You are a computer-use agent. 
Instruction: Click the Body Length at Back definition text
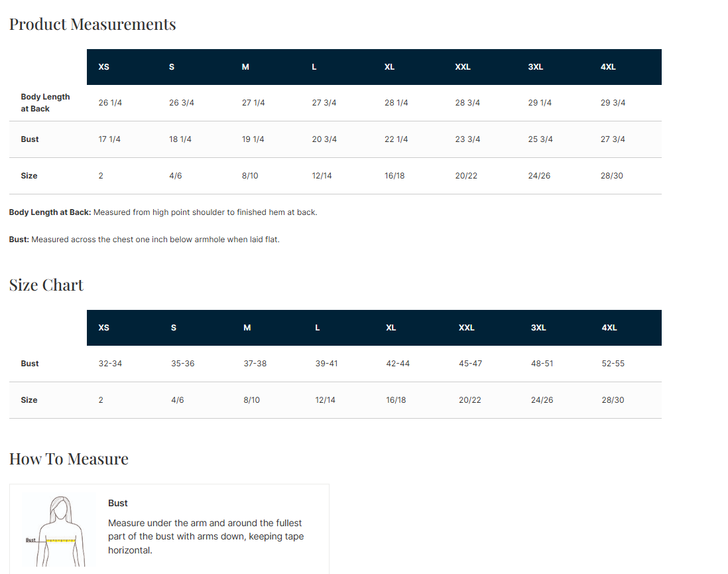click(163, 212)
